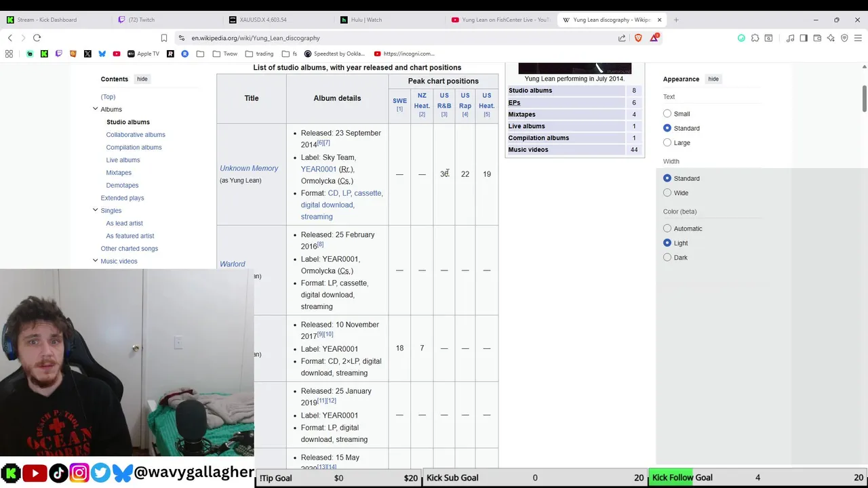The image size is (868, 488).
Task: Jump to Extended plays in Contents
Action: [x=122, y=198]
